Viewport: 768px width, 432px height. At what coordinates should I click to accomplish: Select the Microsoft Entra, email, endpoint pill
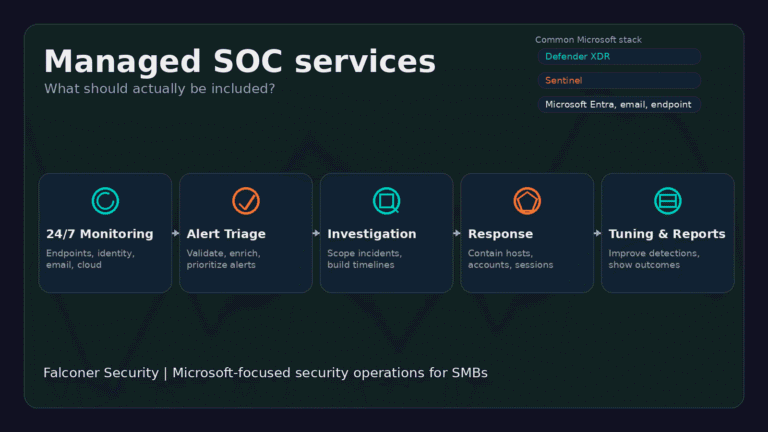(619, 104)
